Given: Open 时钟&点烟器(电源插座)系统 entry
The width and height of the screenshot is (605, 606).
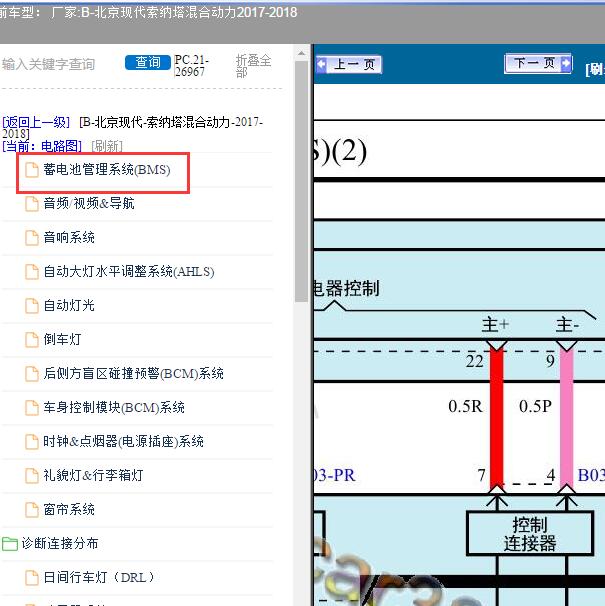Looking at the screenshot, I should tap(123, 441).
